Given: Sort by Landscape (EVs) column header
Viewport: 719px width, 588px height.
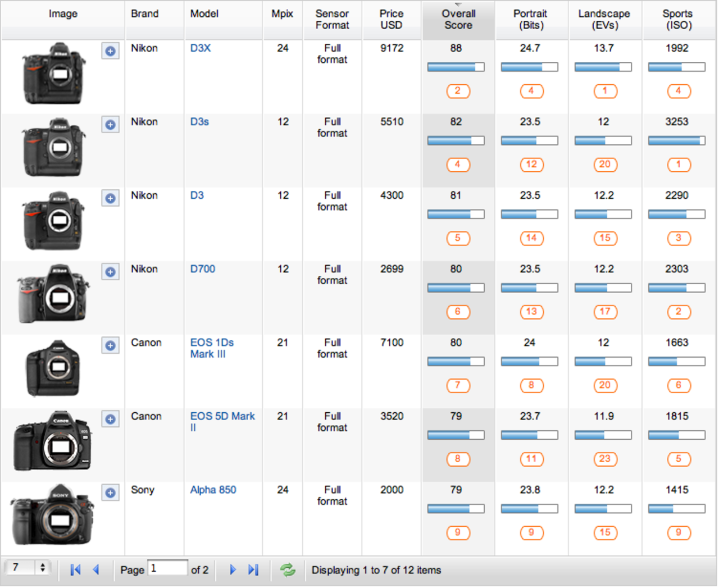Looking at the screenshot, I should click(x=604, y=20).
